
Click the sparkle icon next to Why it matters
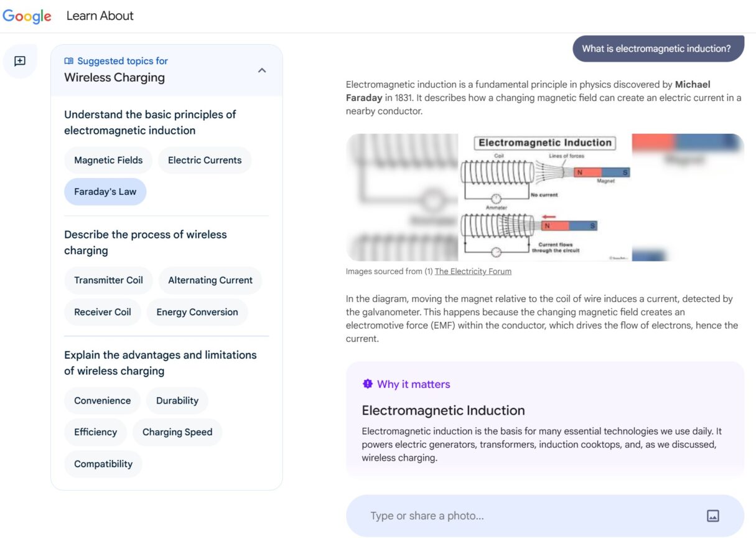coord(367,384)
